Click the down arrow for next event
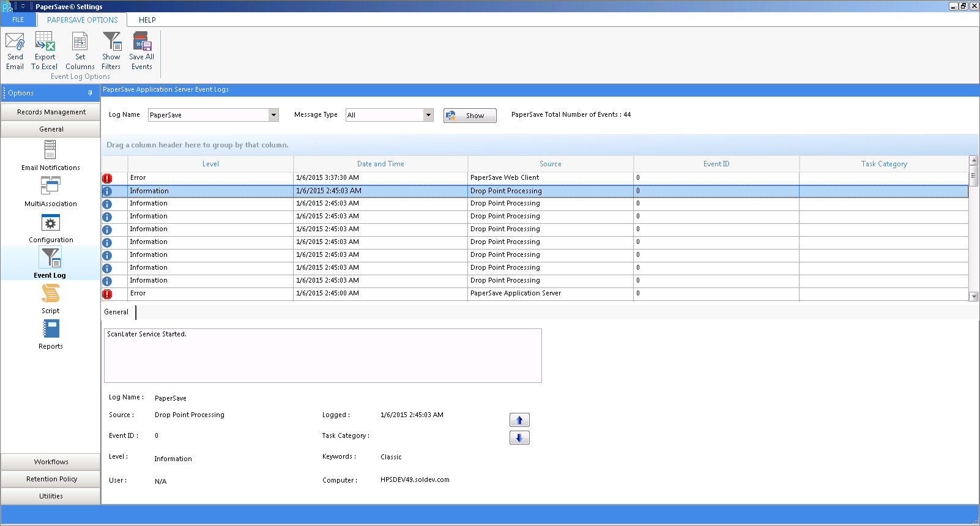 [519, 438]
